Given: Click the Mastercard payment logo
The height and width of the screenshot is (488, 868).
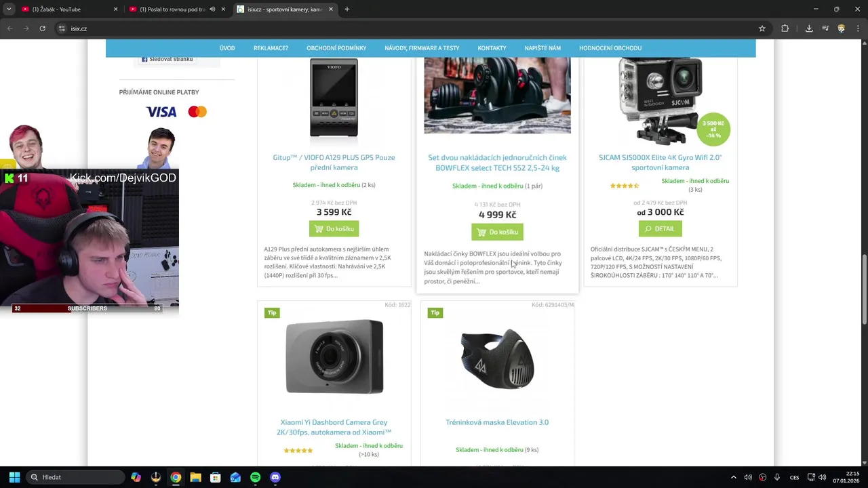Looking at the screenshot, I should (x=197, y=112).
